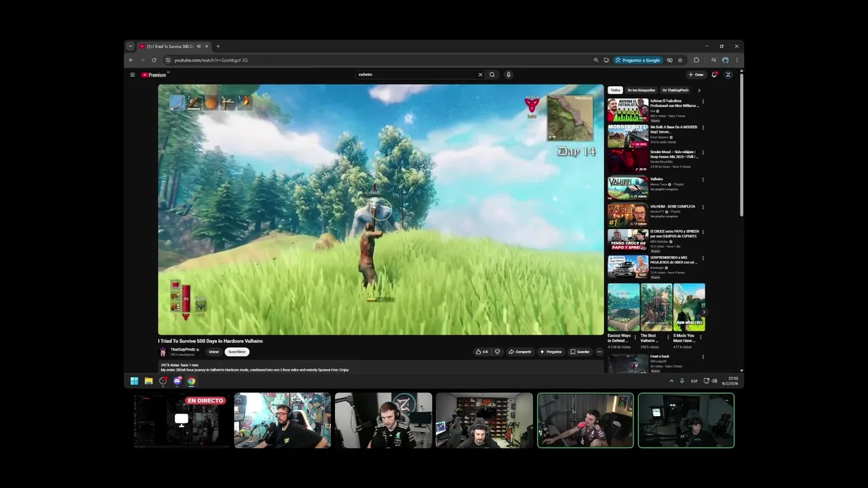The width and height of the screenshot is (868, 488).
Task: Select the 'De tus búsquedas' chip
Action: pyautogui.click(x=641, y=90)
